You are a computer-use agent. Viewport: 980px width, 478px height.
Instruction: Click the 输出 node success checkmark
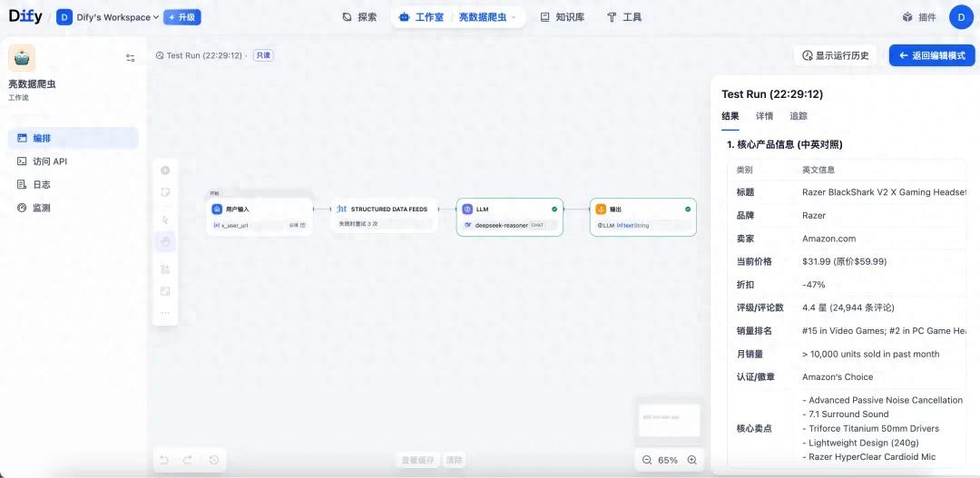pyautogui.click(x=688, y=210)
